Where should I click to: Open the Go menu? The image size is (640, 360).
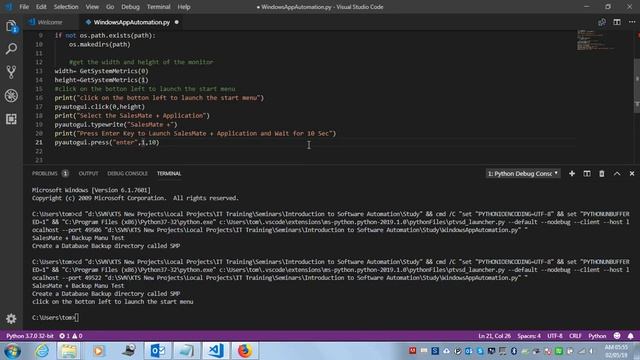[x=110, y=7]
